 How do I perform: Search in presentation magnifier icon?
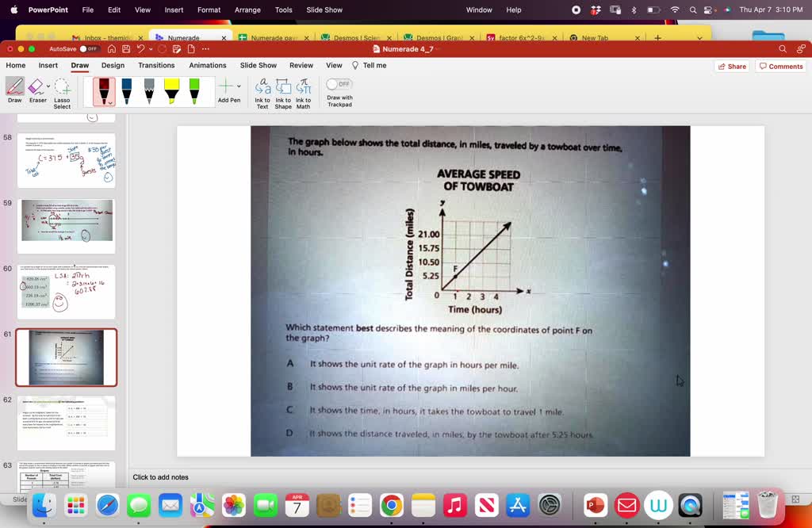tap(783, 48)
